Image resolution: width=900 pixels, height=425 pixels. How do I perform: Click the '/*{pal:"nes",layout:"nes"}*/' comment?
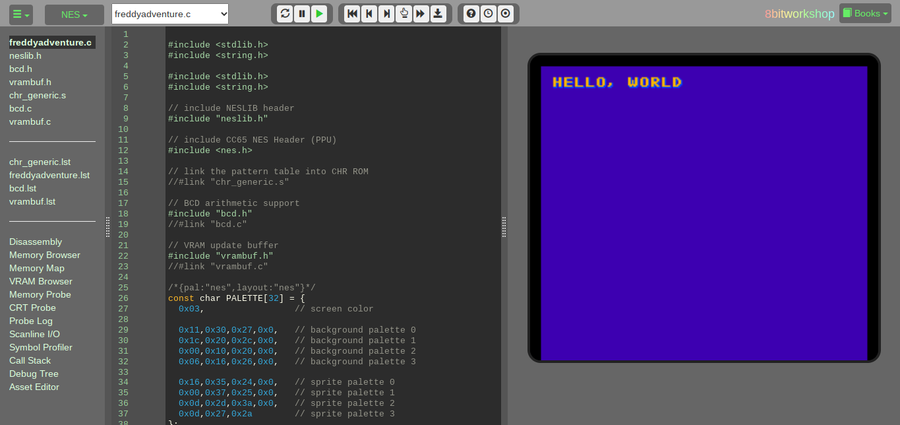pyautogui.click(x=242, y=288)
